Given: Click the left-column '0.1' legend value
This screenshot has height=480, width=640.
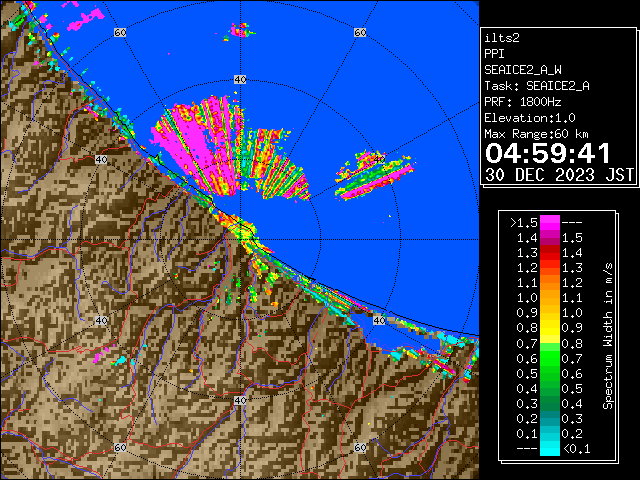Looking at the screenshot, I should click(527, 434).
